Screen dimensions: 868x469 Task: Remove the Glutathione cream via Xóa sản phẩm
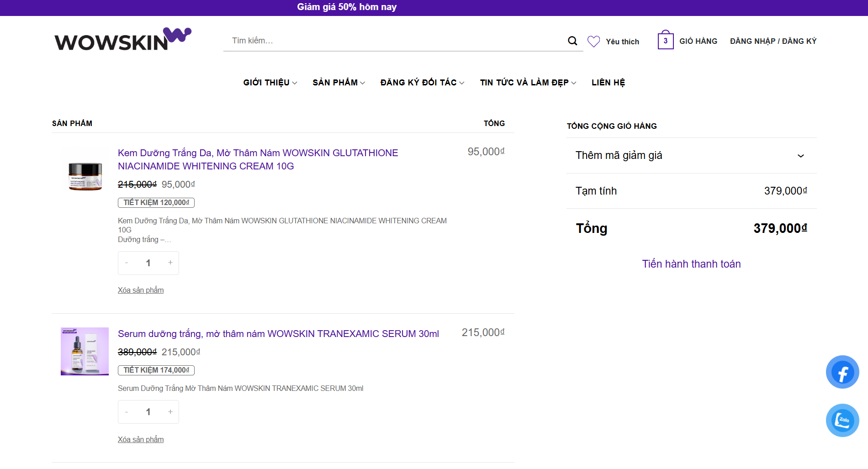(x=141, y=290)
